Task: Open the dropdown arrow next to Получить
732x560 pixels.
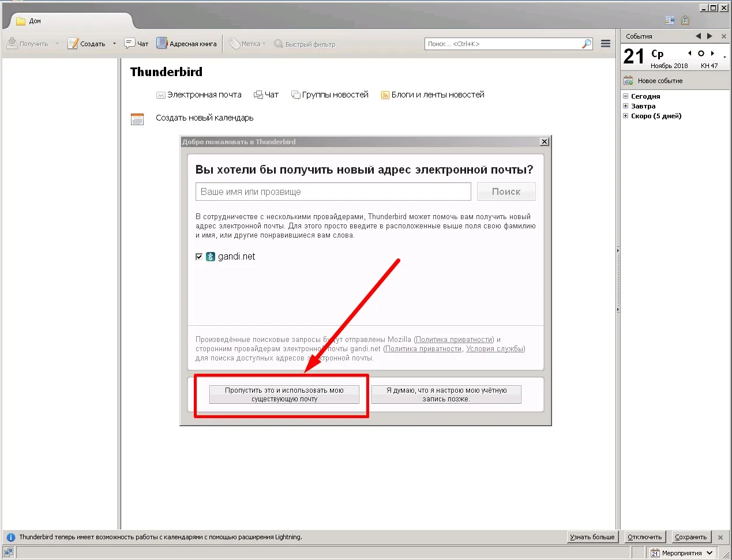Action: point(57,44)
